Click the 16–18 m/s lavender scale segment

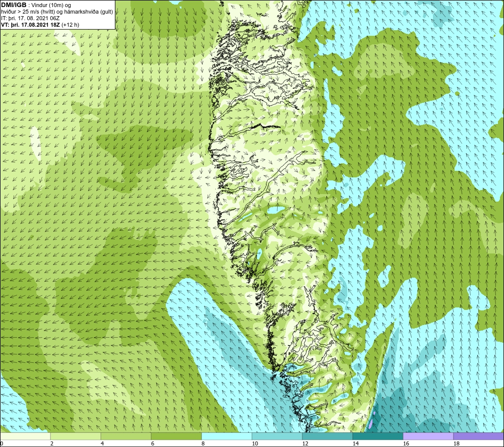tap(428, 436)
